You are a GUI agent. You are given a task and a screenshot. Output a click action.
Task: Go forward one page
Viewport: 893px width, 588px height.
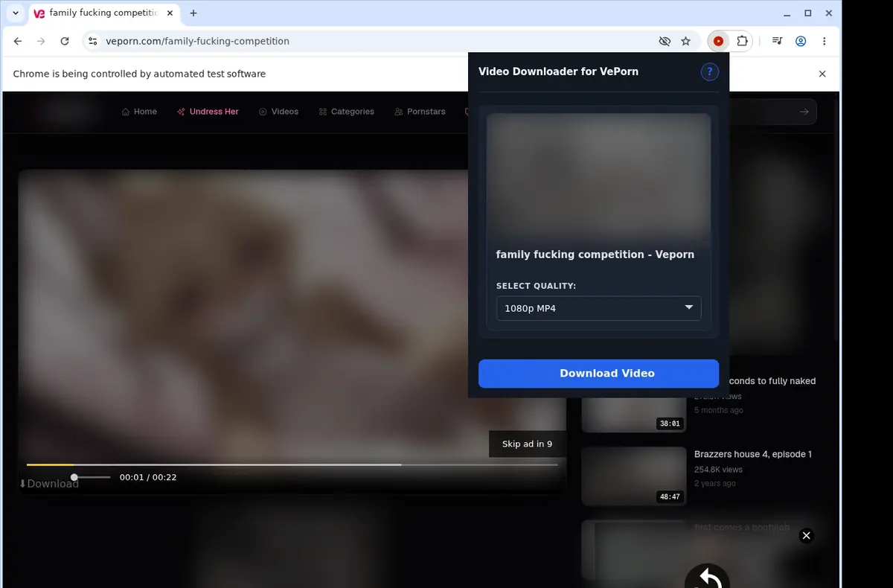tap(41, 42)
